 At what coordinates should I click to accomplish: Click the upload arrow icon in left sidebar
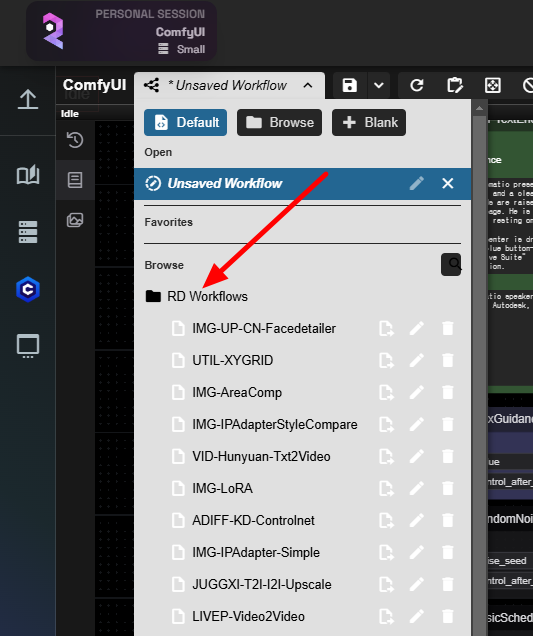point(28,99)
